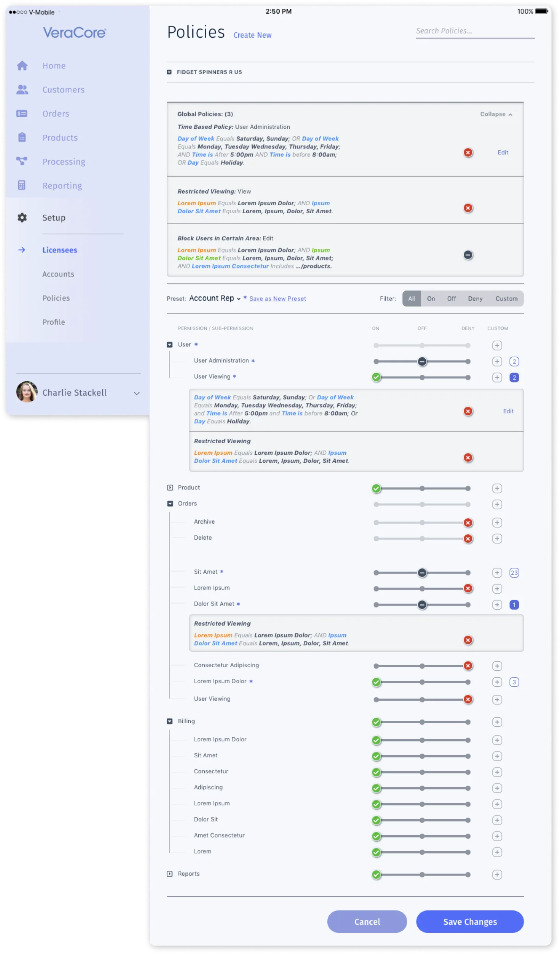Open the Account Rep preset dropdown
Viewport: 560px width, 954px height.
(x=215, y=298)
